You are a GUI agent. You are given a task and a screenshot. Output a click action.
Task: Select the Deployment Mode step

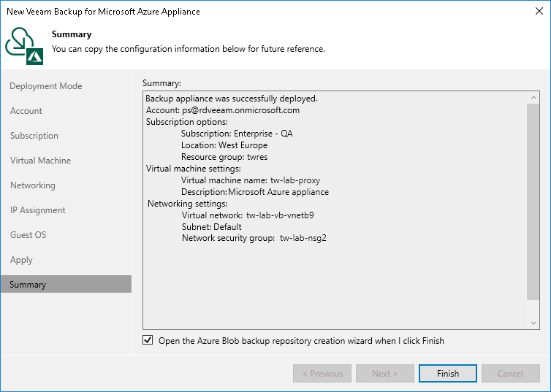46,86
